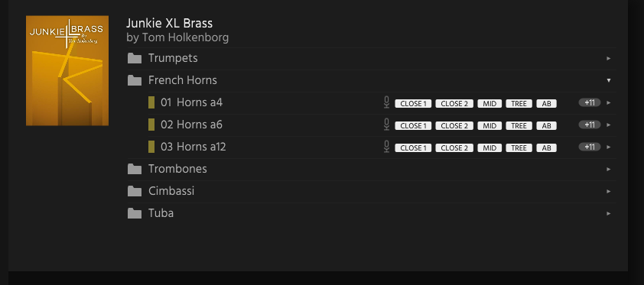This screenshot has width=644, height=285.
Task: Collapse the French Horns folder arrow
Action: (609, 80)
